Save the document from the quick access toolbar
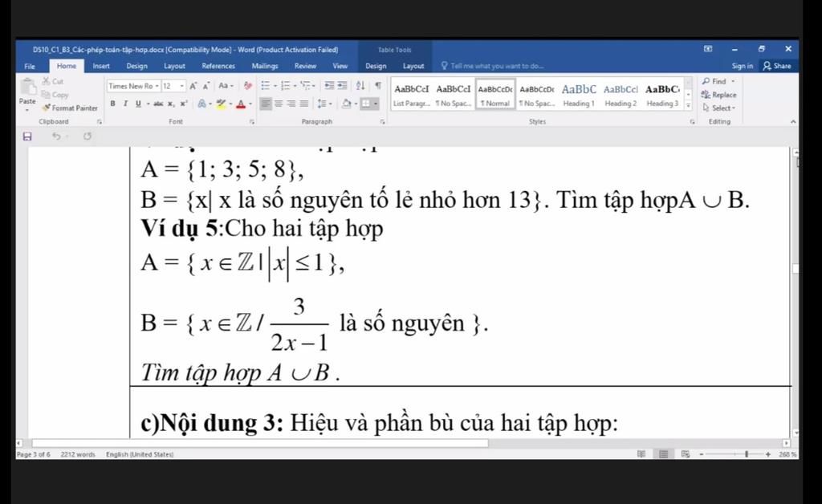 point(27,136)
